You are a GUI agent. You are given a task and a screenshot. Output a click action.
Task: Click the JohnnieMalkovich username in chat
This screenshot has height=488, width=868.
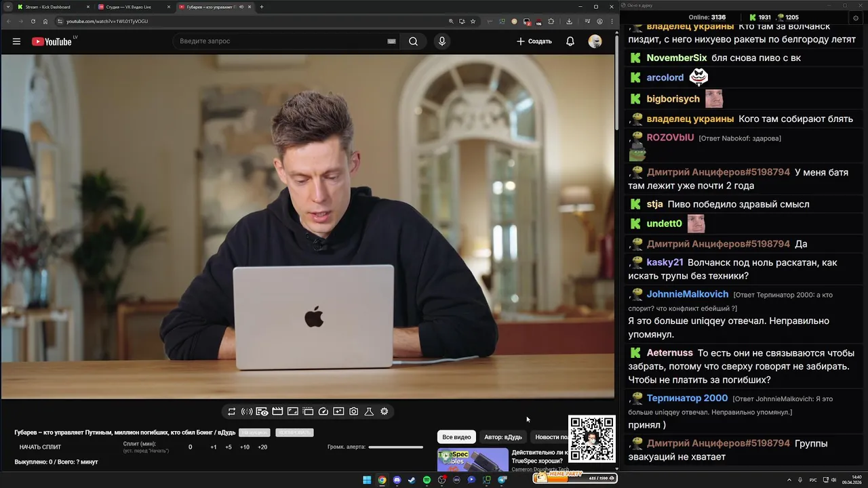tap(688, 294)
